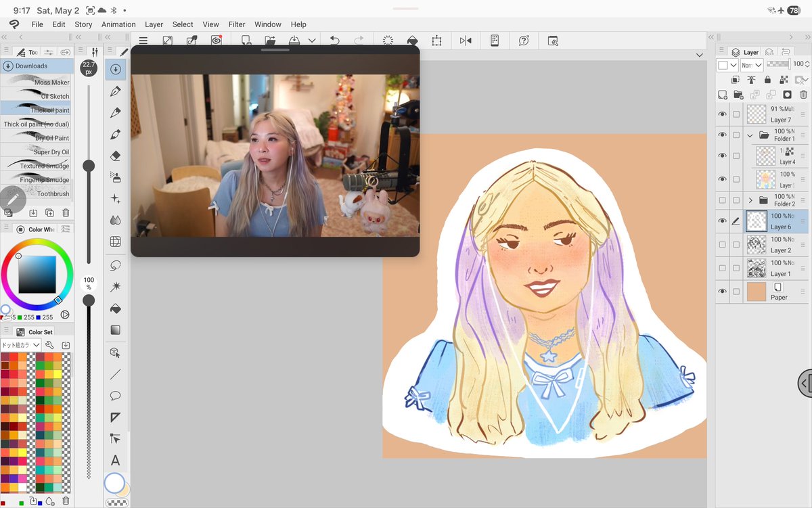Click the Downloads sub tool group
812x508 pixels.
click(37, 66)
